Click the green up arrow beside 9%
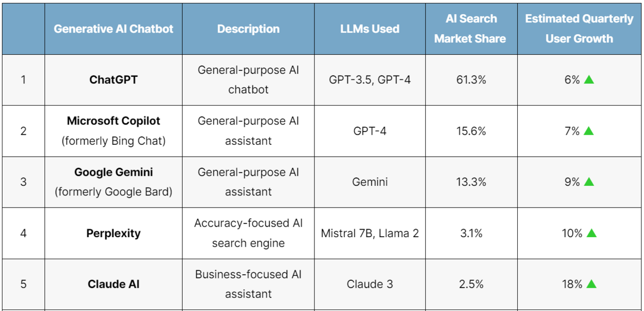The image size is (644, 311). click(589, 182)
